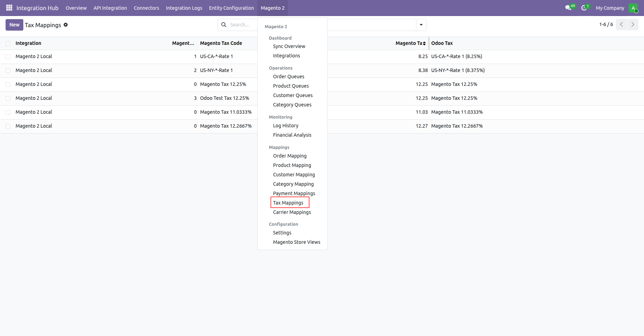Viewport: 644px width, 336px height.
Task: Sort by Magento Tax column sort arrows
Action: point(424,43)
